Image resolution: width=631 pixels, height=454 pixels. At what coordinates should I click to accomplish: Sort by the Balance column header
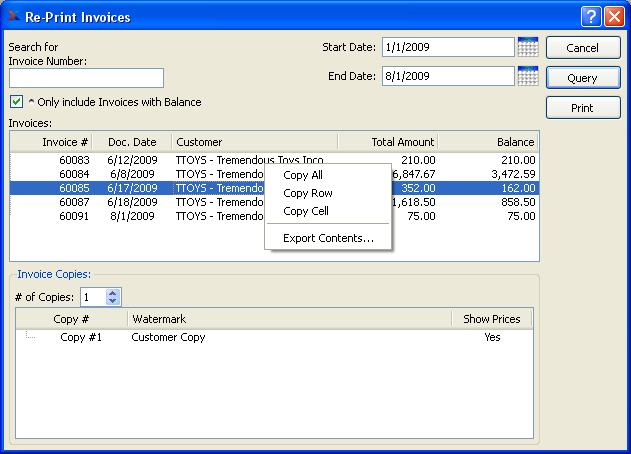point(488,142)
